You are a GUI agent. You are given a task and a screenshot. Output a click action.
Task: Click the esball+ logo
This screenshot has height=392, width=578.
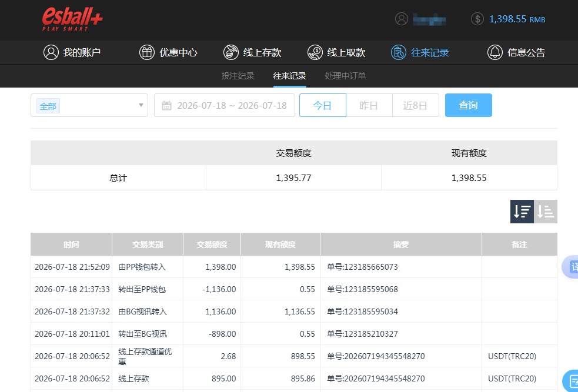click(x=72, y=19)
